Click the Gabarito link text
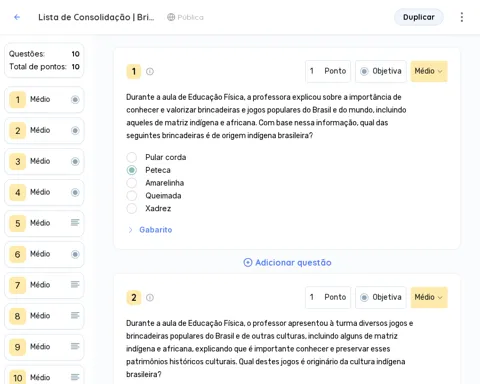Screen dimensions: 480x384 coord(156,230)
